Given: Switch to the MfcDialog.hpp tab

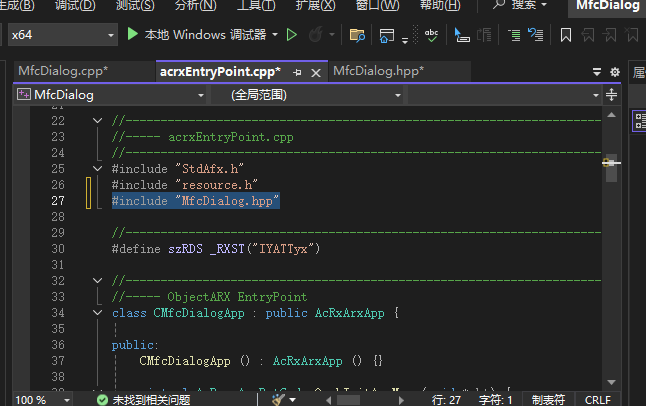Looking at the screenshot, I should 378,72.
